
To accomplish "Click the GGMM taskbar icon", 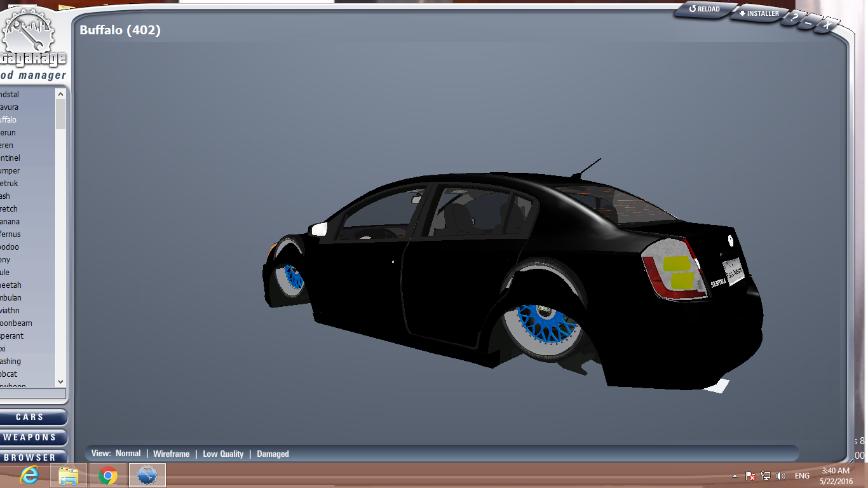I will 147,475.
